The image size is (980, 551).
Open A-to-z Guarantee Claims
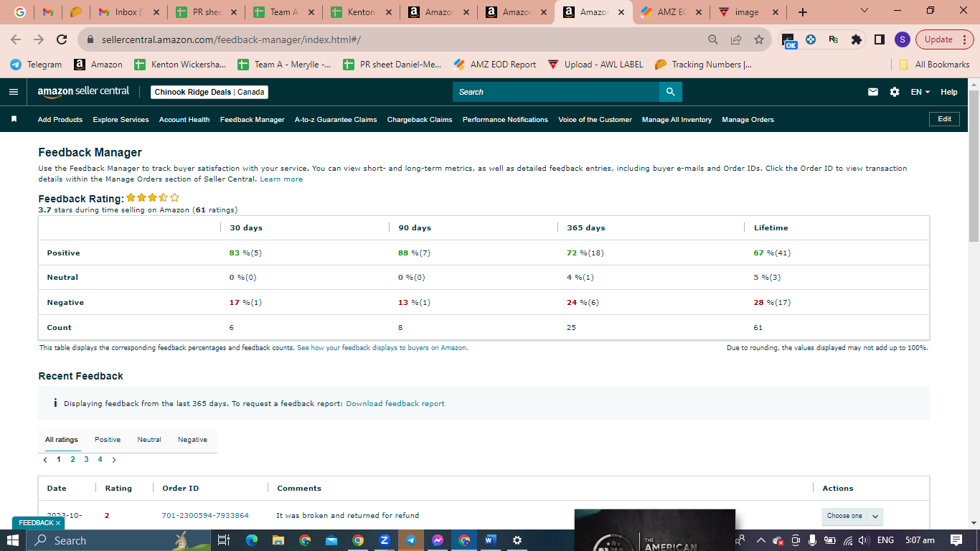click(x=336, y=120)
